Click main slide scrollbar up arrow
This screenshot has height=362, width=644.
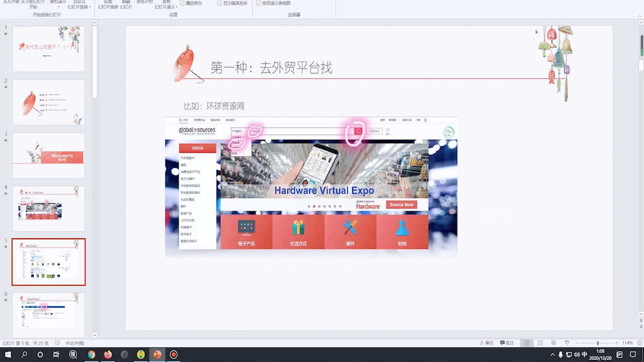pos(641,23)
